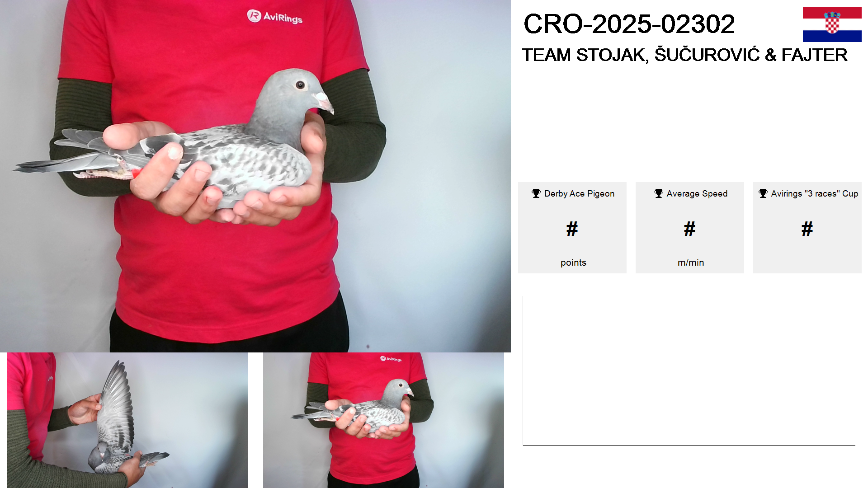Click the empty chart area below cards
The image size is (868, 488).
[689, 371]
